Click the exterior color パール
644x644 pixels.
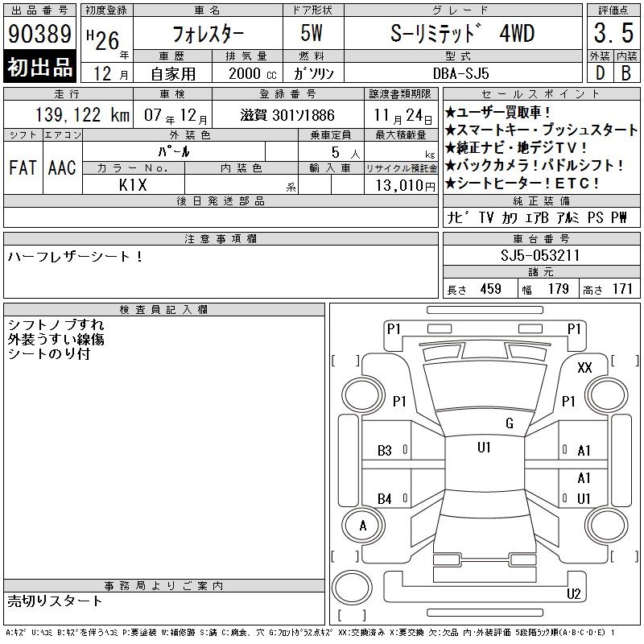point(174,151)
